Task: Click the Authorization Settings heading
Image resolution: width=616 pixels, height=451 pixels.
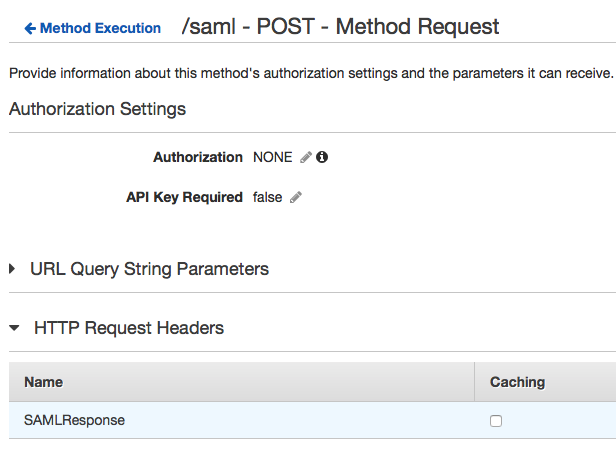Action: pyautogui.click(x=97, y=108)
